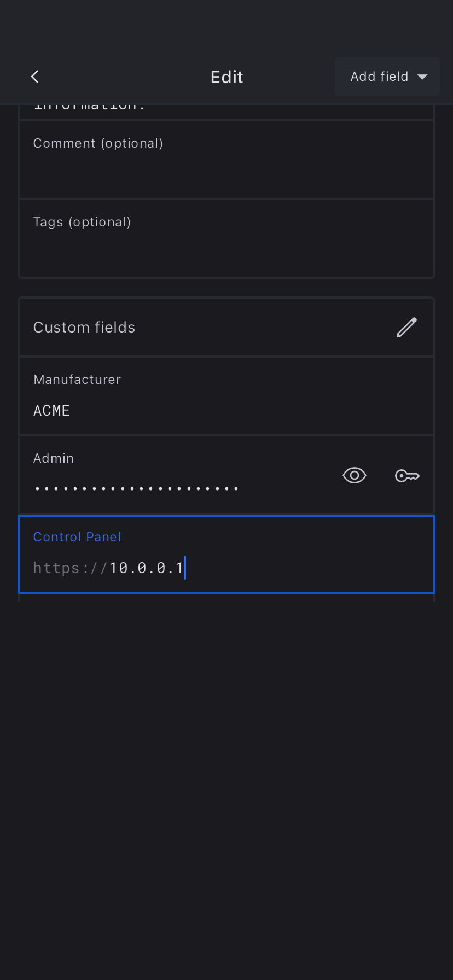The image size is (453, 980).
Task: Click the Control Panel field label
Action: [x=77, y=537]
